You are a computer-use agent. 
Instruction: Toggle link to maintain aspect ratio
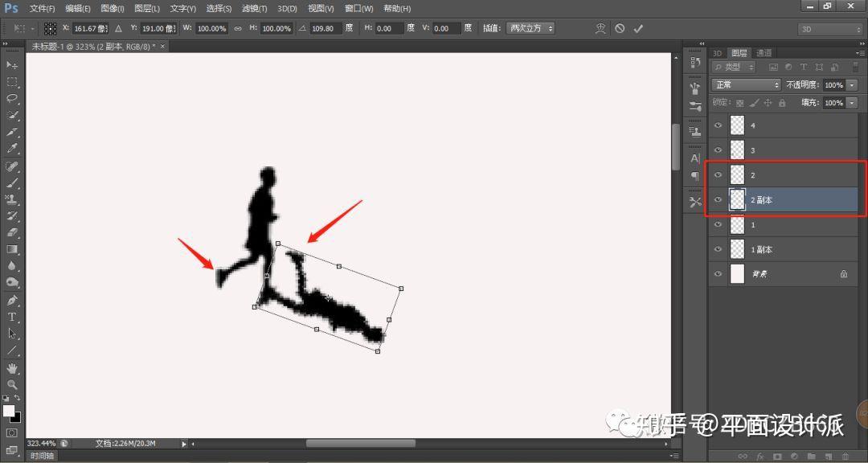coord(238,28)
